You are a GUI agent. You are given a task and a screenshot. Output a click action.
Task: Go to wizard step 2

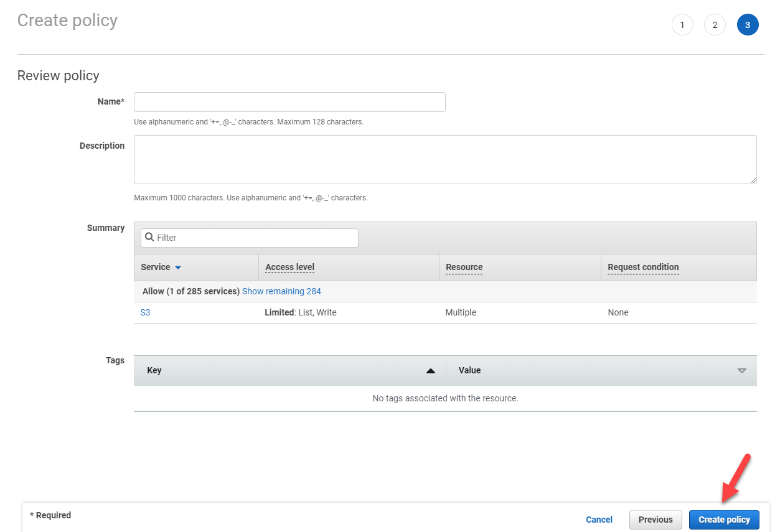pyautogui.click(x=715, y=25)
